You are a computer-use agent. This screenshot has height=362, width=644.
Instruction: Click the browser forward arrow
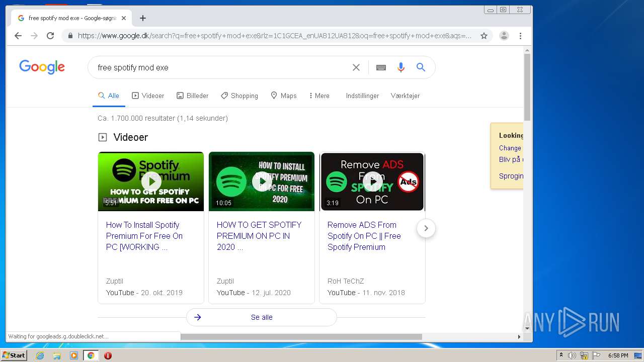click(x=34, y=36)
